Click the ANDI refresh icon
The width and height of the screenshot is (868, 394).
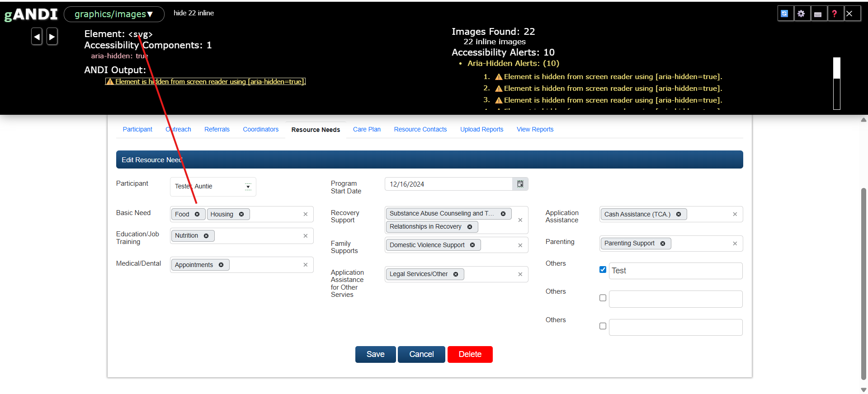[x=785, y=14]
